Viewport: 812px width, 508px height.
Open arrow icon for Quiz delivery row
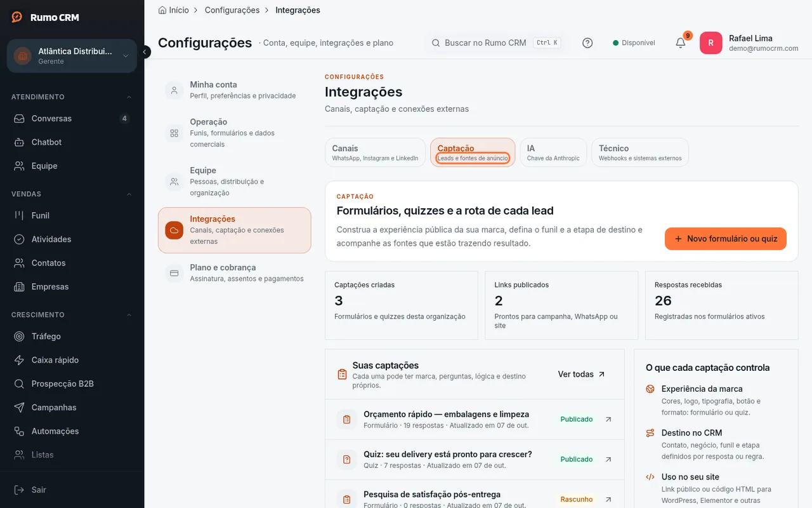608,459
